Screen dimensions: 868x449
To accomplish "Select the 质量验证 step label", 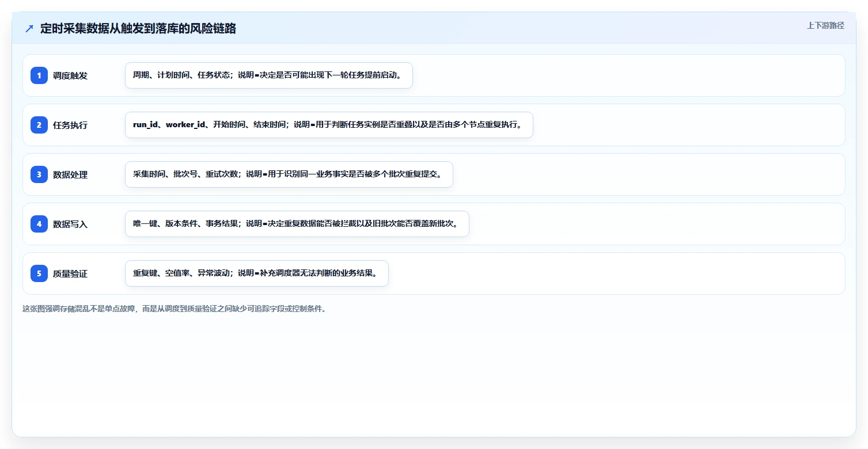I will tap(70, 273).
